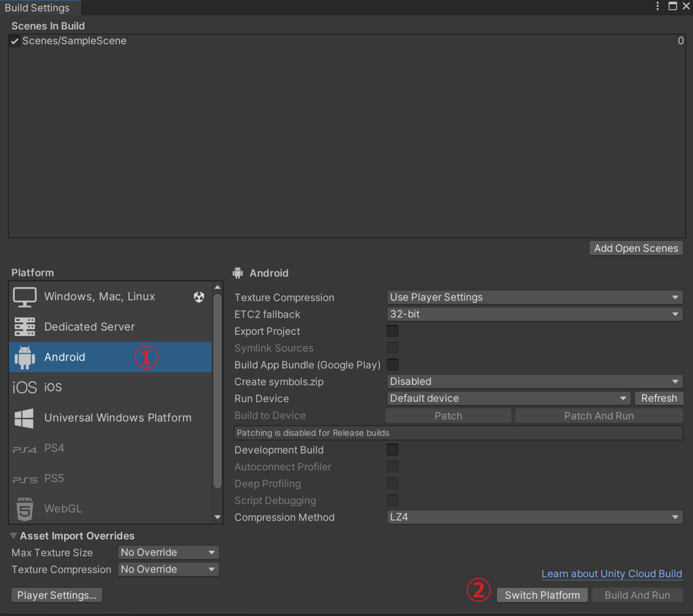Maximize the Build Settings window
Screen dimensions: 693x616
click(x=673, y=6)
